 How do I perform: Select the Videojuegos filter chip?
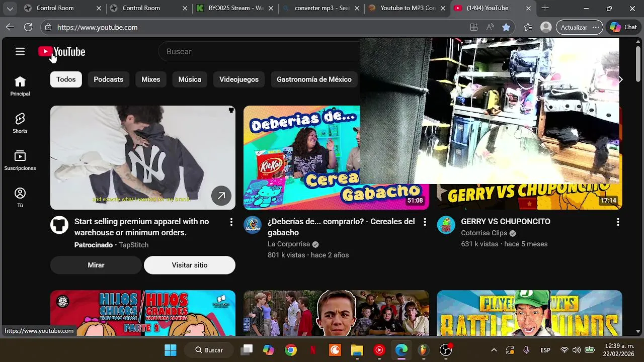[239, 79]
